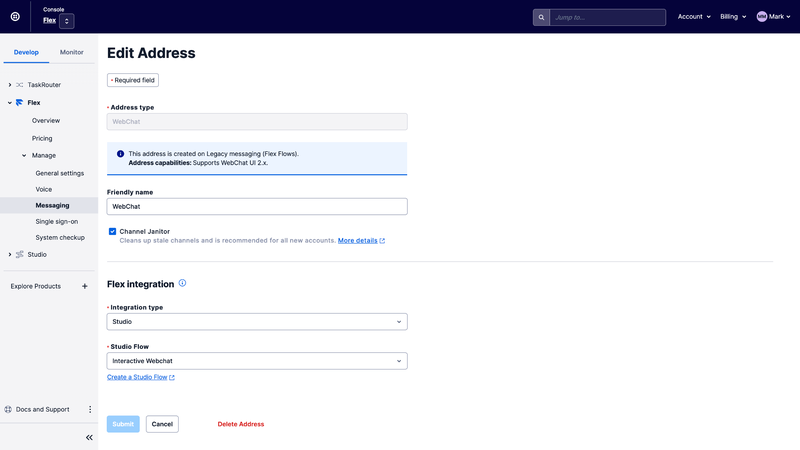Click the search magnifier icon

(x=541, y=17)
